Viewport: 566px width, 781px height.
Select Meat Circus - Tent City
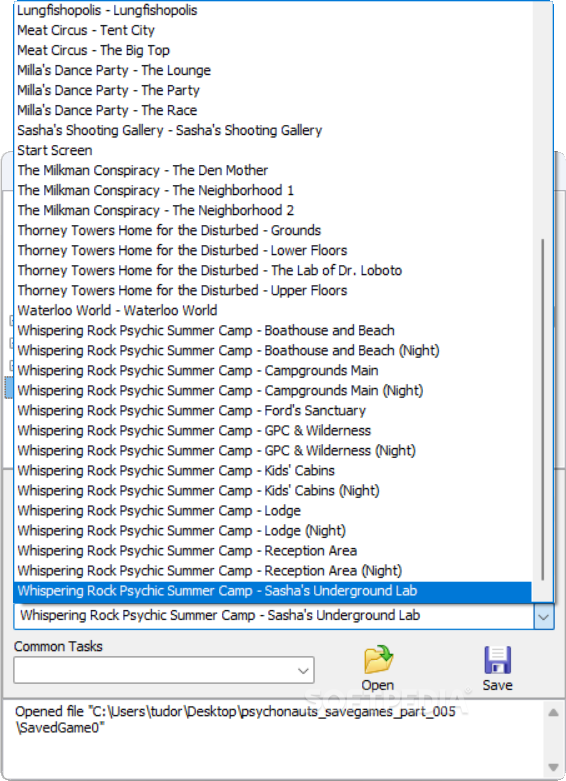(273, 30)
